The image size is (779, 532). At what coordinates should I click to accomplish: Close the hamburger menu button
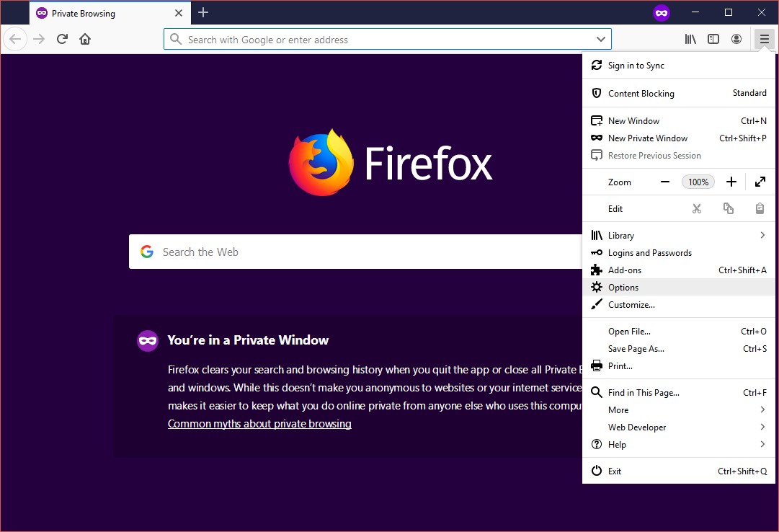point(764,39)
